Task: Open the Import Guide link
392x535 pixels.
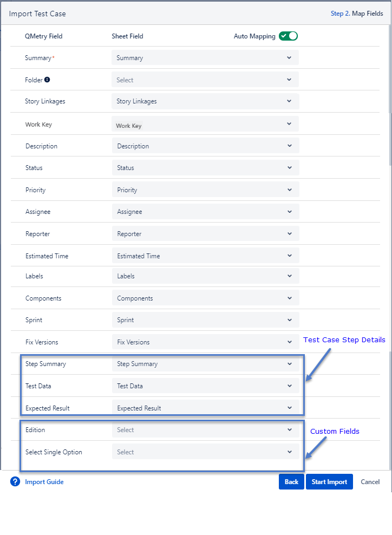Action: pos(44,481)
